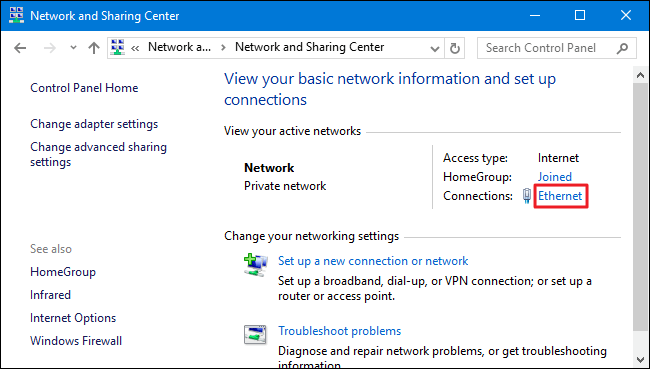
Task: Click the new connection setup icon
Action: click(x=256, y=265)
